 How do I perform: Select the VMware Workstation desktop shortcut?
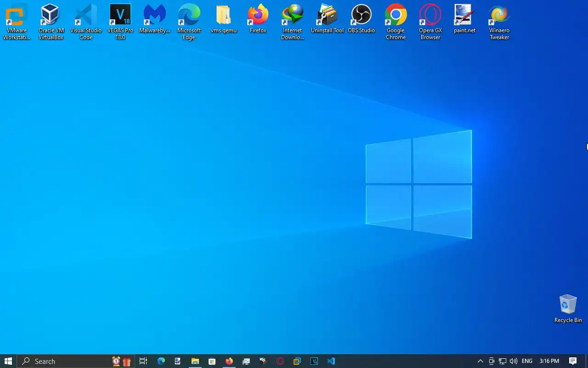coord(17,22)
